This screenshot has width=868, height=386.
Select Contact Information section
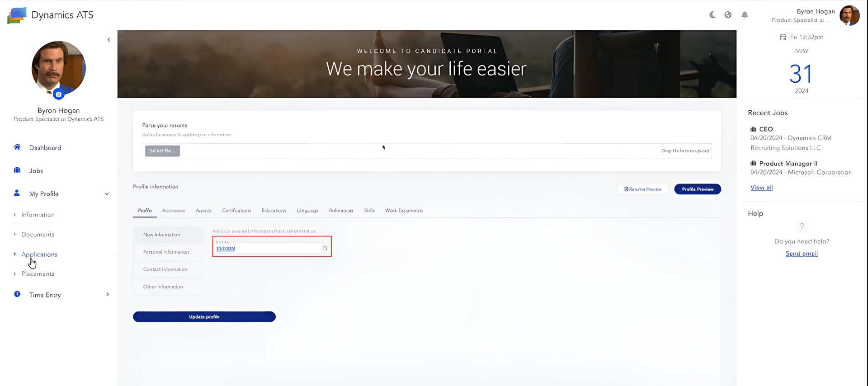(x=168, y=269)
